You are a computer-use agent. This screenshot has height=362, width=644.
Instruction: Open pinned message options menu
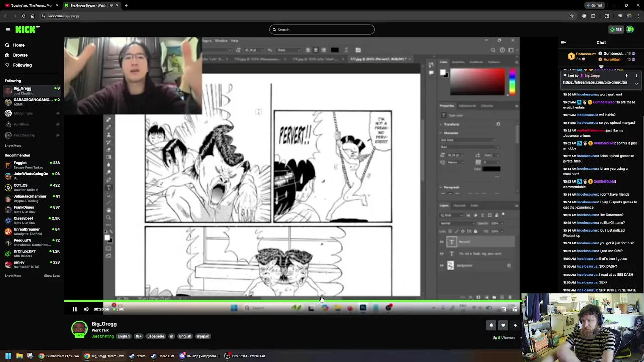pyautogui.click(x=636, y=76)
